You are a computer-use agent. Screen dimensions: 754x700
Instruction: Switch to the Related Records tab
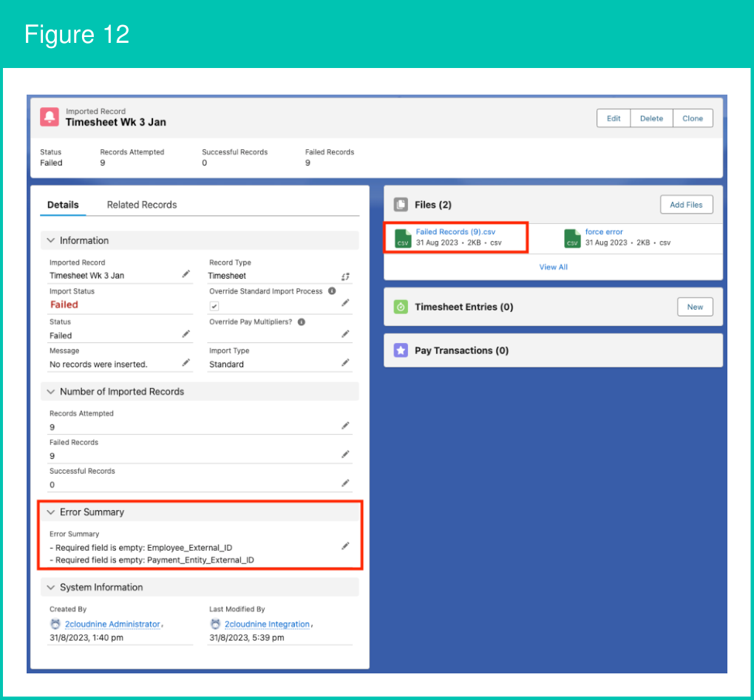point(142,205)
